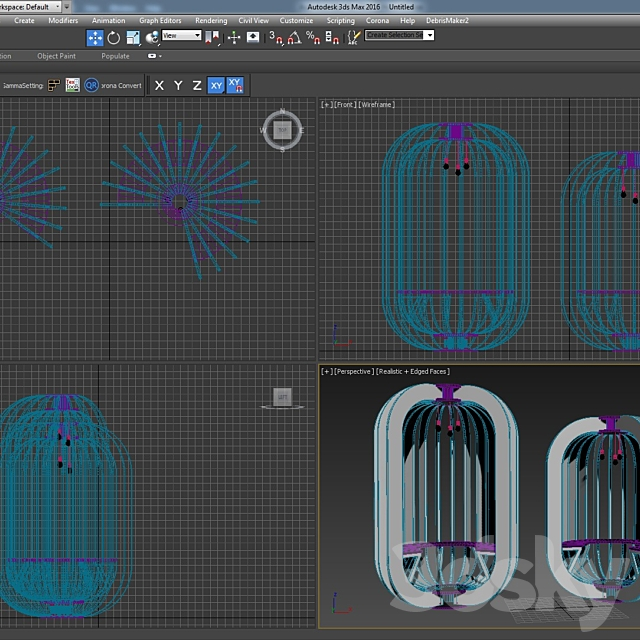Select the Place object tool

coord(152,38)
